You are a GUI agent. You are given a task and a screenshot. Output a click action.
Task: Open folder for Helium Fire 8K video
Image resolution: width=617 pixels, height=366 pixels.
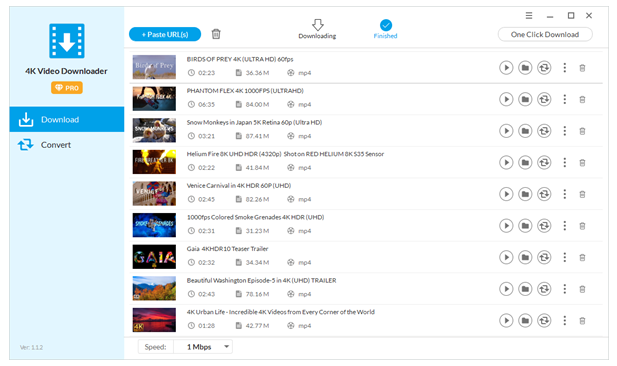click(525, 163)
